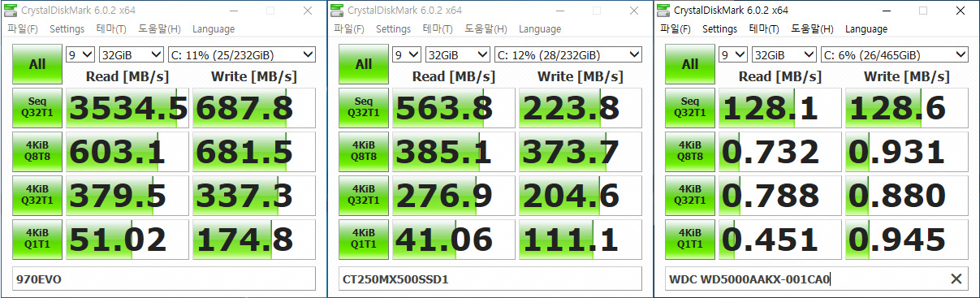The height and width of the screenshot is (298, 980).
Task: Click the app icon in the WDC WD5000AAKX window title bar
Action: click(x=663, y=11)
